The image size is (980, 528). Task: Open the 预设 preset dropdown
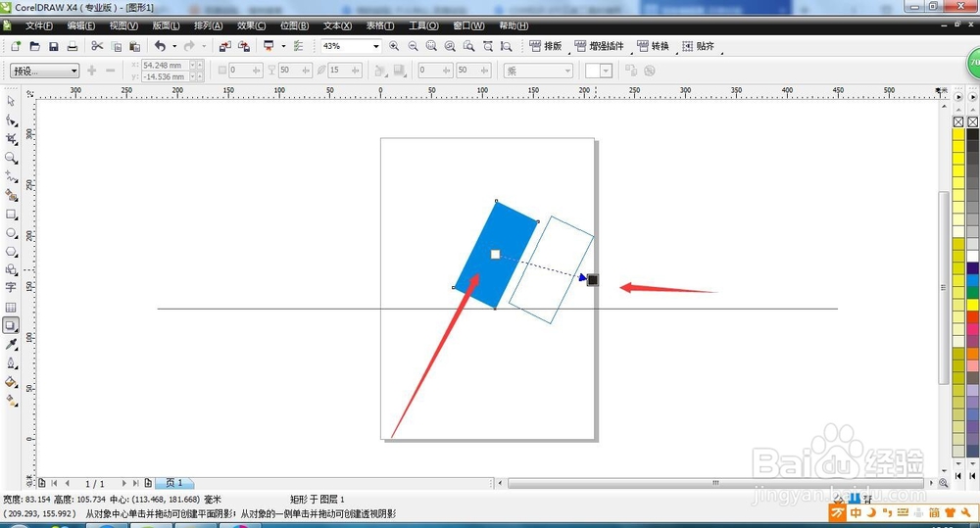coord(44,71)
